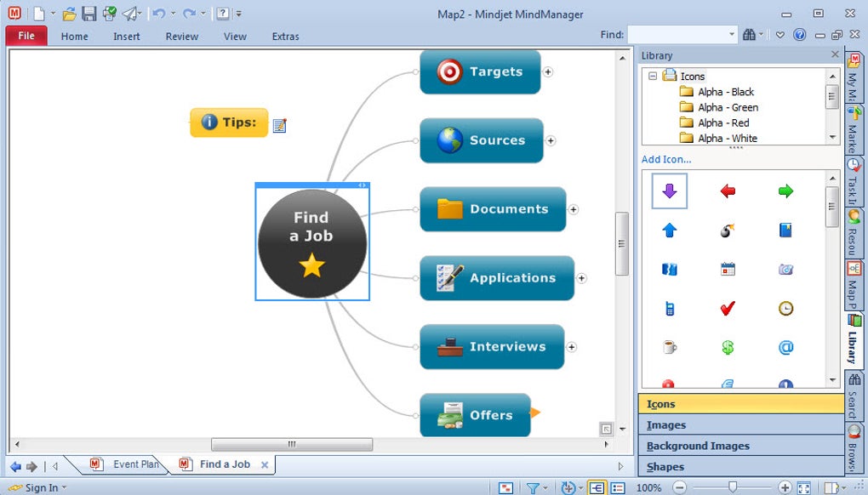Select the calendar icon in library

[728, 270]
